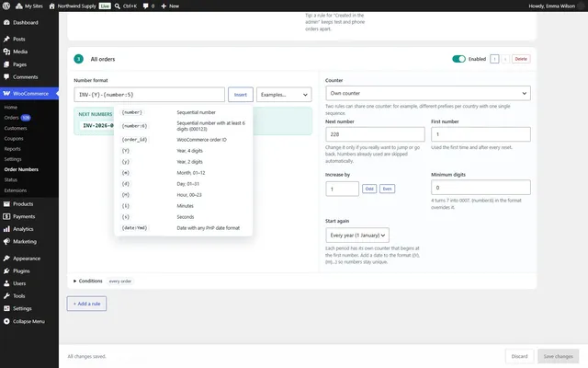This screenshot has width=588, height=368.
Task: Go to Dashboard in sidebar
Action: pyautogui.click(x=29, y=22)
